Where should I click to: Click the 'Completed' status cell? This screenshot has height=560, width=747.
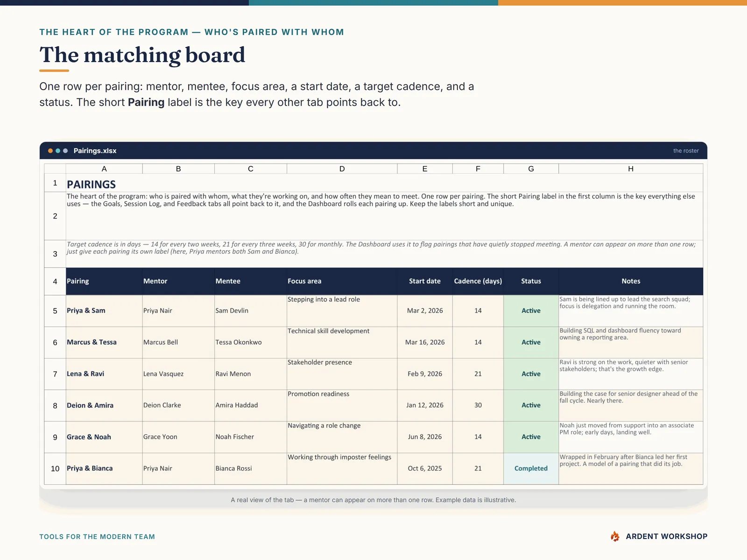tap(531, 469)
